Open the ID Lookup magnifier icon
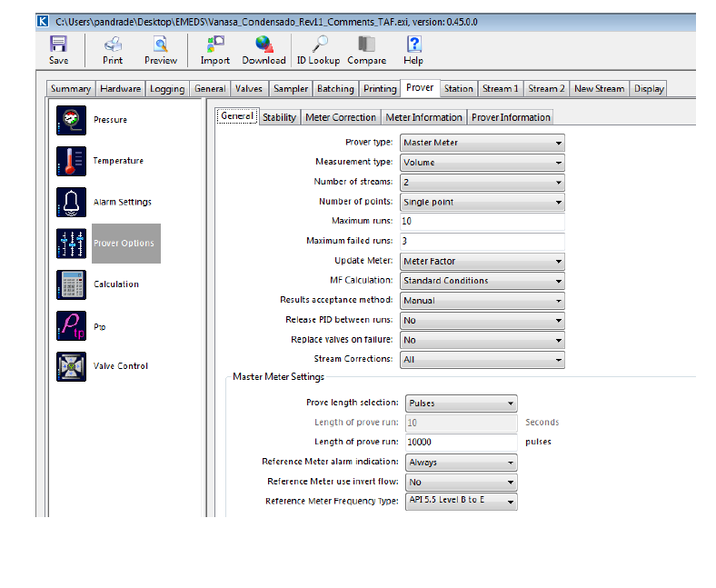Screen dimensions: 716x588 tap(319, 45)
